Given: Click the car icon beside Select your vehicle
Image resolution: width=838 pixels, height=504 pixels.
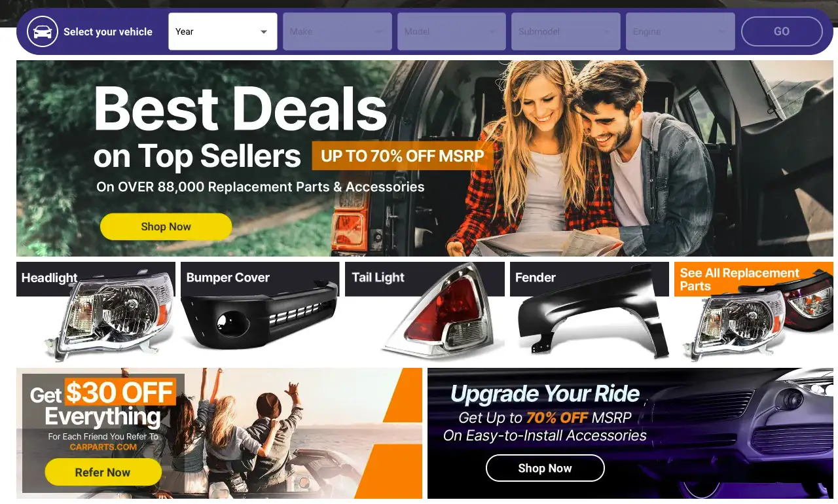Looking at the screenshot, I should pos(43,31).
